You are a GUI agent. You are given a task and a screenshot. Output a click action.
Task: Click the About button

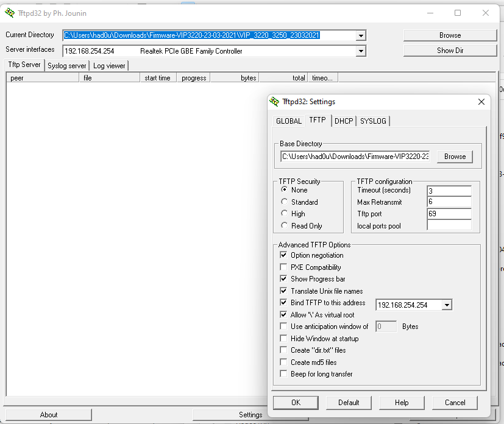(49, 415)
